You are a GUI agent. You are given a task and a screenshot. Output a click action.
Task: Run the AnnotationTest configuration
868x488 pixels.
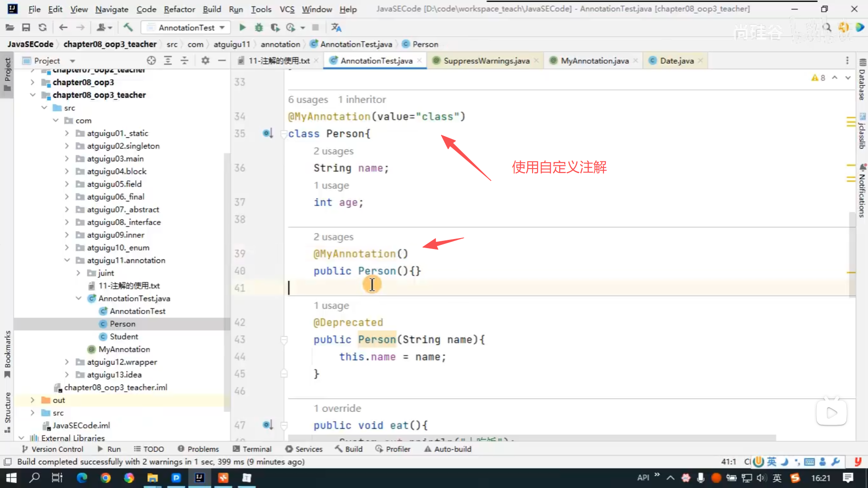point(242,28)
